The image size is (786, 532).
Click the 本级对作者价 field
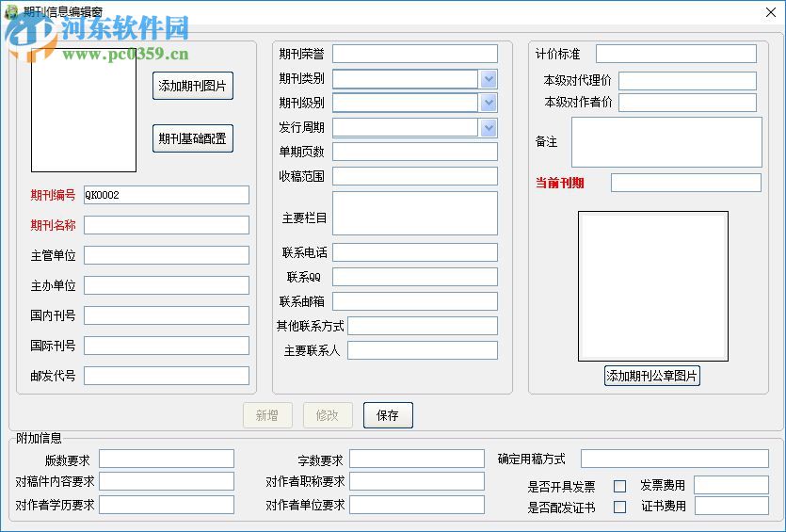(x=688, y=103)
